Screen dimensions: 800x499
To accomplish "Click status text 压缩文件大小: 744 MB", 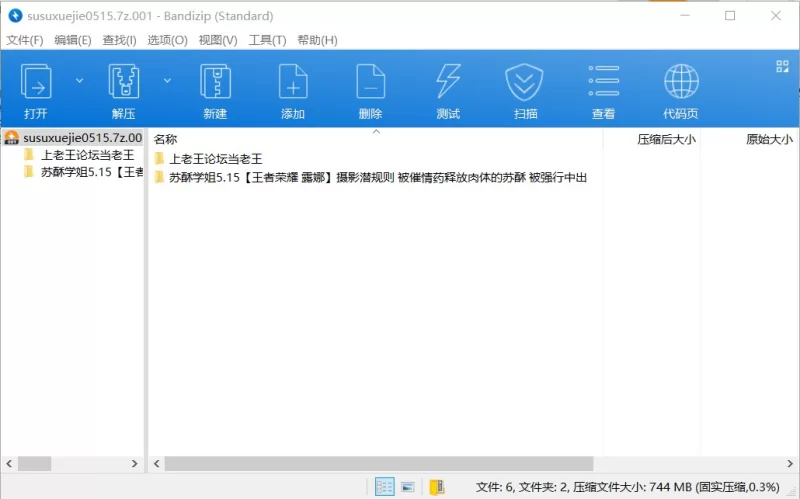I will 632,487.
